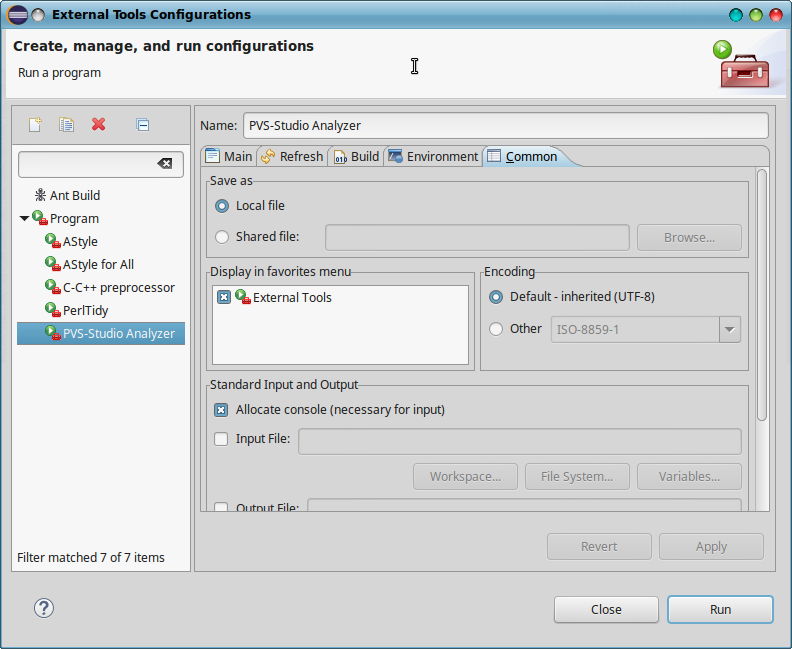Click the Workspace... button

coord(465,476)
